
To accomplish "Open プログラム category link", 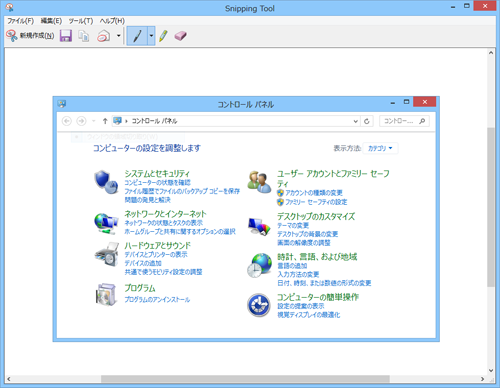I will (x=140, y=288).
